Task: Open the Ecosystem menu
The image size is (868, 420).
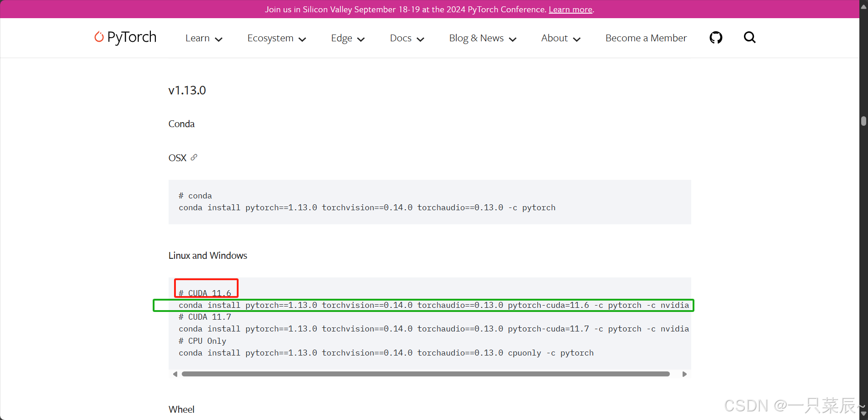Action: coord(276,38)
